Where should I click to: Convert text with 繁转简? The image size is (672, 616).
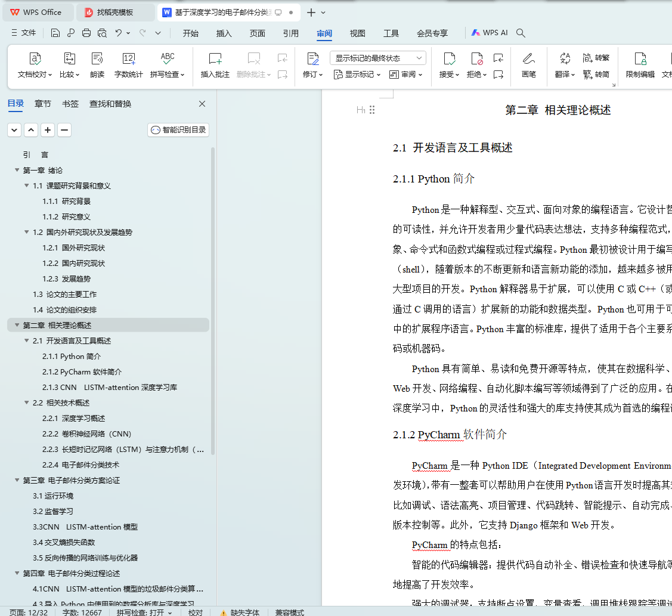point(596,75)
